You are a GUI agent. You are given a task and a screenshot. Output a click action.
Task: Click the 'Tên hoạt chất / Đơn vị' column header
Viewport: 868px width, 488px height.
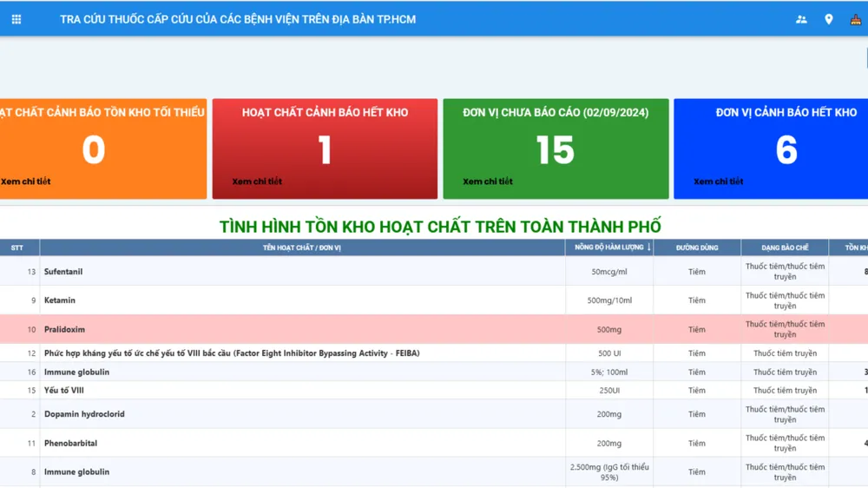[x=302, y=247]
